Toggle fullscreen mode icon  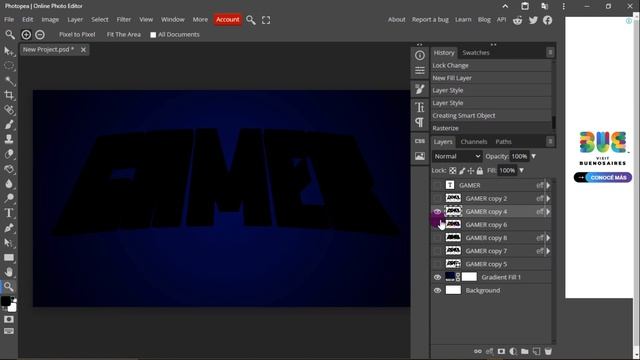[x=266, y=20]
